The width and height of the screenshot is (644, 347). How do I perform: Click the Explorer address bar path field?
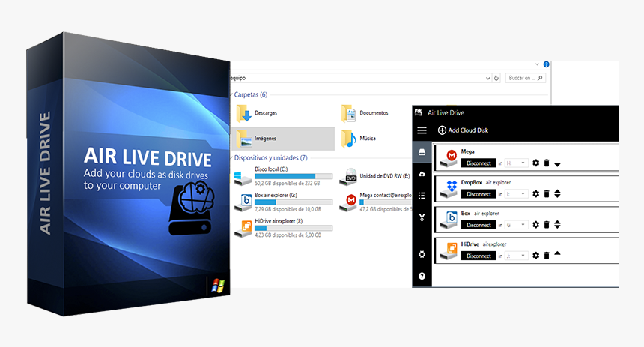[357, 78]
